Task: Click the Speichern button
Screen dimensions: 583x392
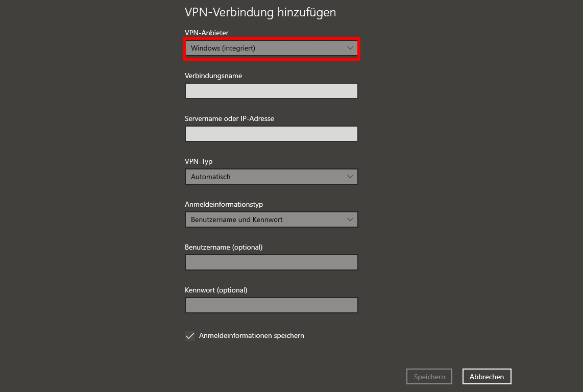Action: (429, 377)
